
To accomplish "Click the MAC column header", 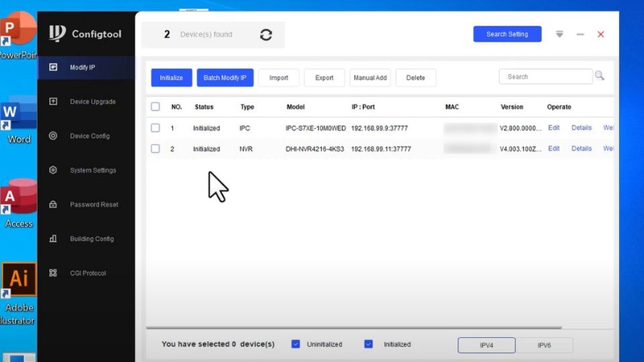I will [452, 107].
